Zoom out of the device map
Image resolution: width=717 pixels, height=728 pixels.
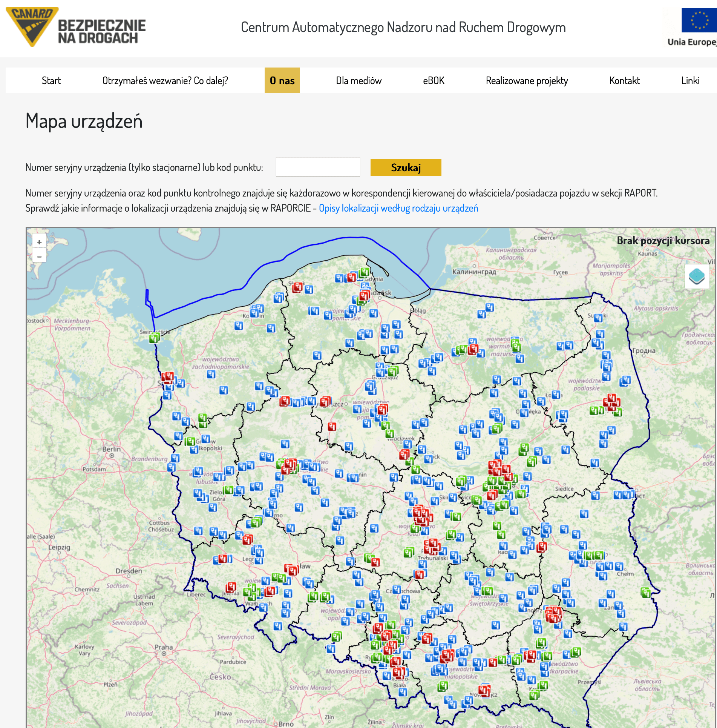(39, 256)
